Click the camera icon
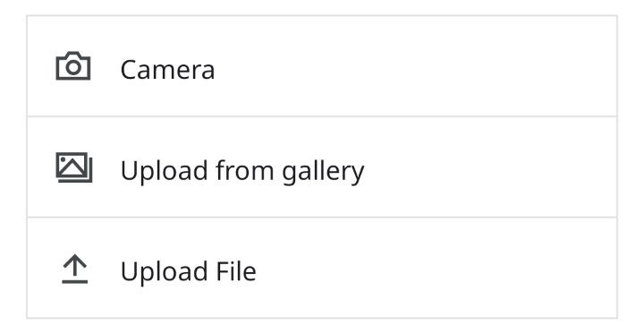The width and height of the screenshot is (644, 334). click(73, 65)
